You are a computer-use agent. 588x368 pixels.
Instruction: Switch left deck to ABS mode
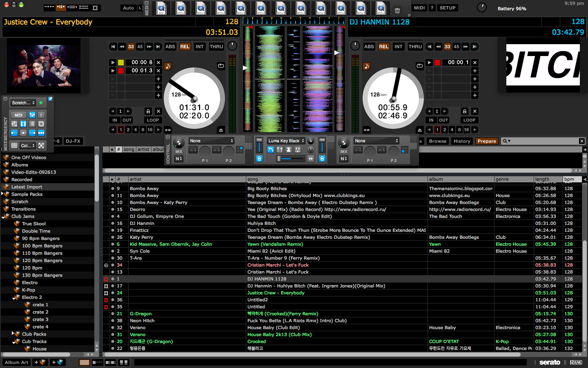click(170, 47)
